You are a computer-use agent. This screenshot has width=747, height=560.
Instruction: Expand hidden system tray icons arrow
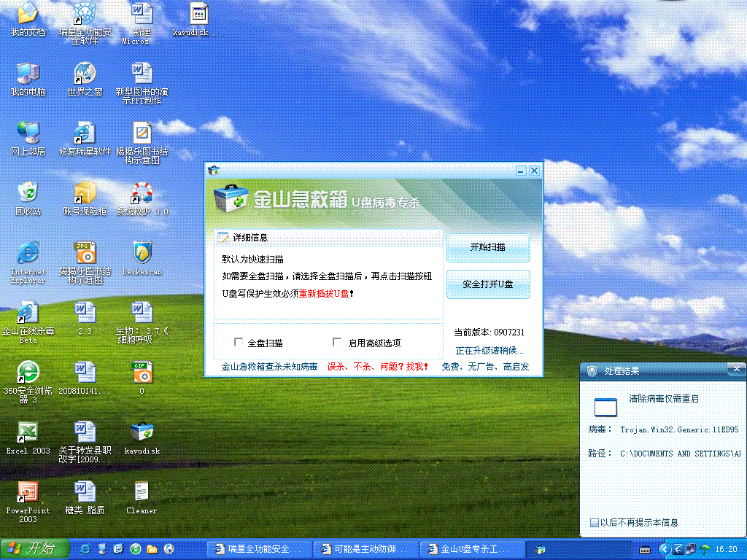(x=665, y=550)
